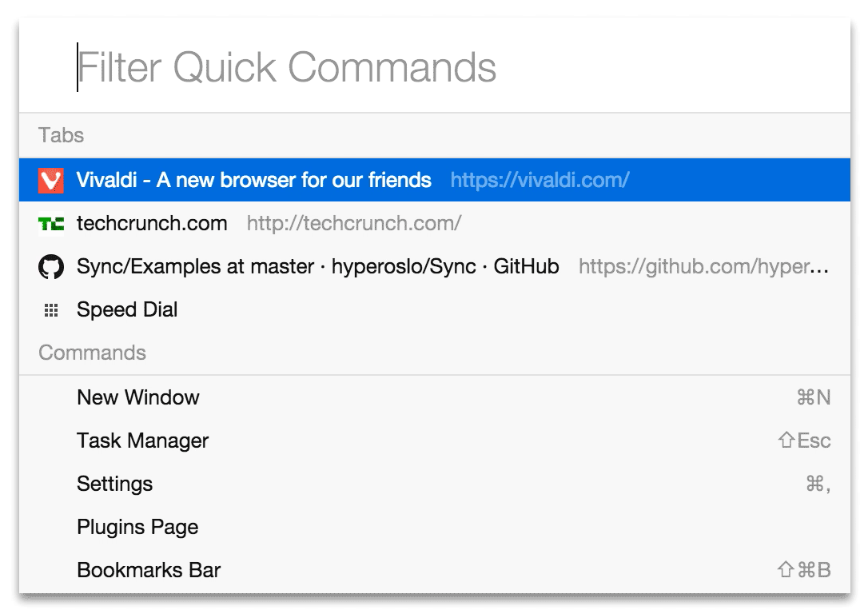The width and height of the screenshot is (868, 614).
Task: Open Task Manager from the commands list
Action: [x=142, y=441]
